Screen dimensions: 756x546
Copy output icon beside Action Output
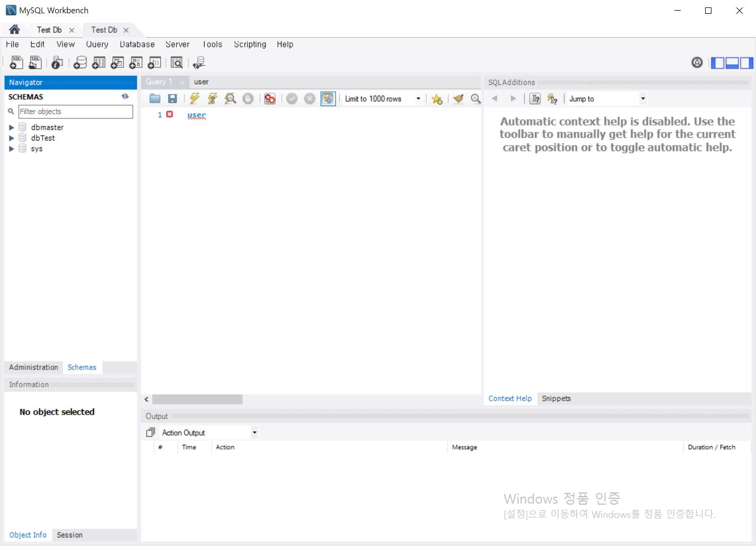[x=151, y=433]
